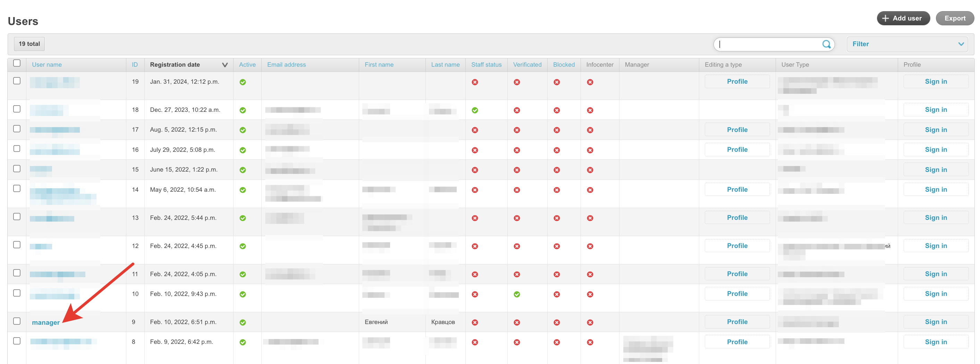
Task: Sort table by User name column
Action: (x=47, y=65)
